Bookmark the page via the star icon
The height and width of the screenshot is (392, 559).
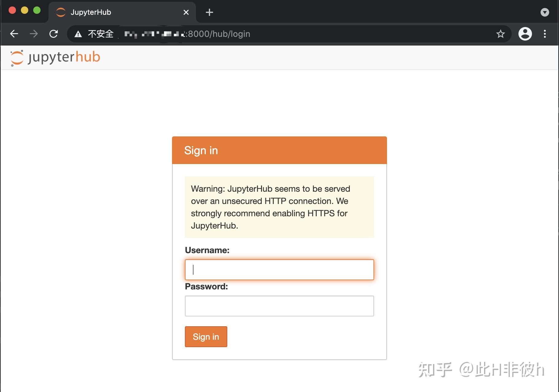pyautogui.click(x=501, y=34)
